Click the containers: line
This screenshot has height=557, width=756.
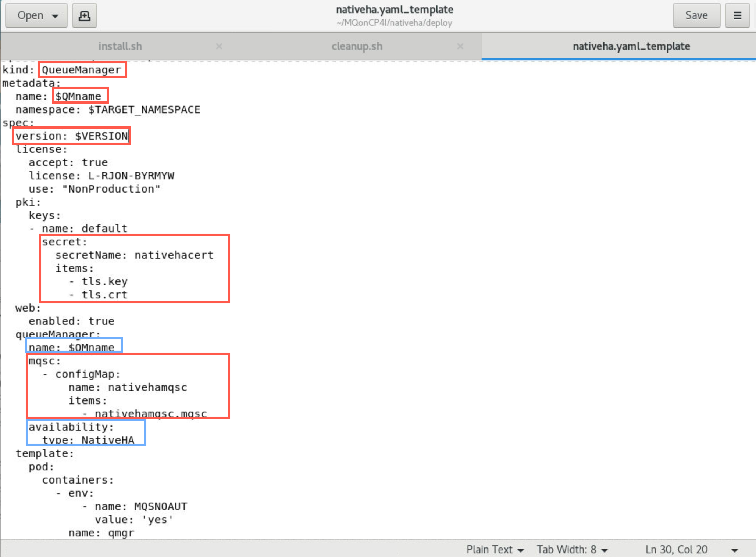78,480
